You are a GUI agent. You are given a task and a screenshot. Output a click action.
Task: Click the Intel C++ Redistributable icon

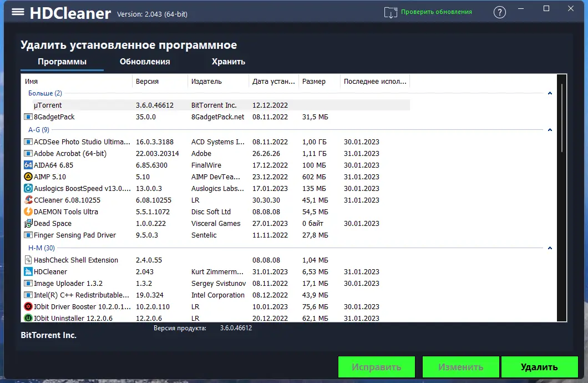(28, 295)
